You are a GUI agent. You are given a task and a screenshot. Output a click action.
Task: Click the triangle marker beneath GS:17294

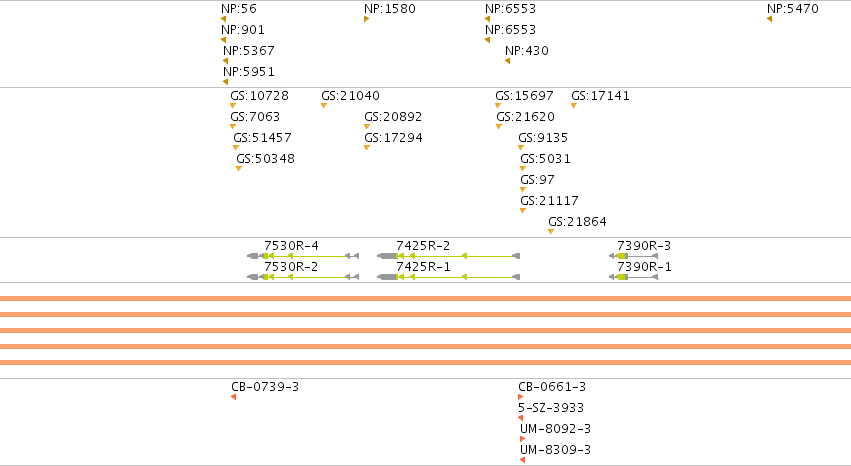click(x=367, y=148)
